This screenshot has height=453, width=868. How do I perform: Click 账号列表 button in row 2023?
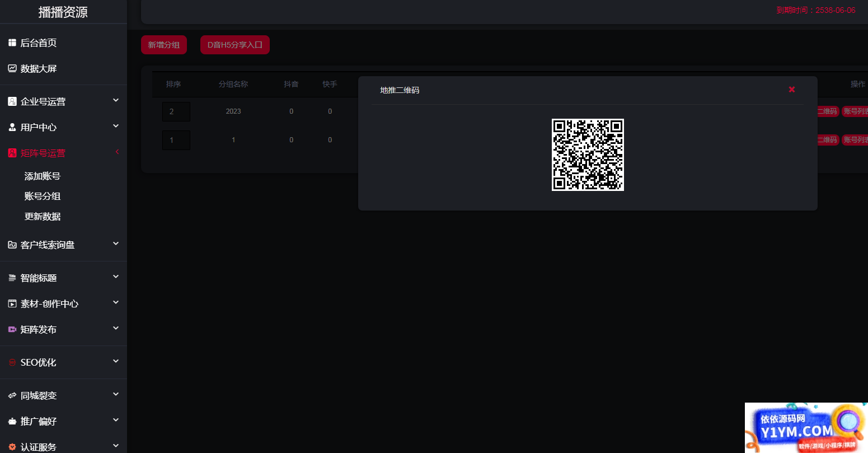[855, 111]
